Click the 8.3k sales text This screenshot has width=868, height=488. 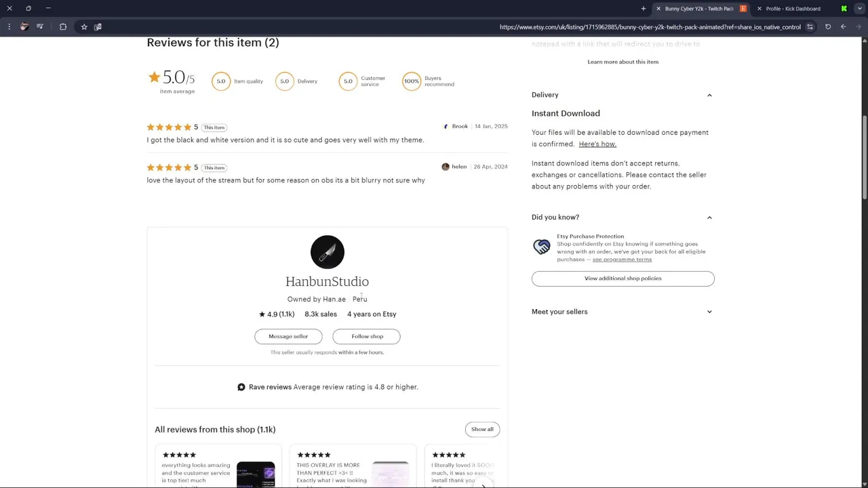click(x=321, y=314)
